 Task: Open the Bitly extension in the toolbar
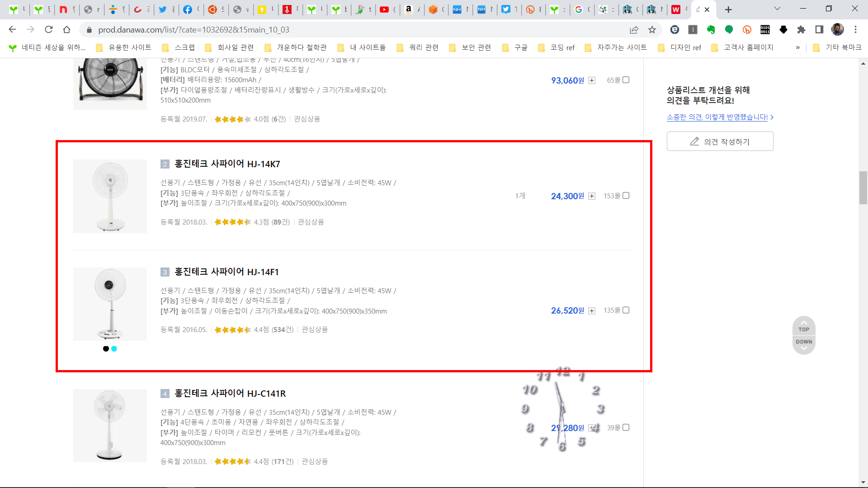click(x=747, y=29)
